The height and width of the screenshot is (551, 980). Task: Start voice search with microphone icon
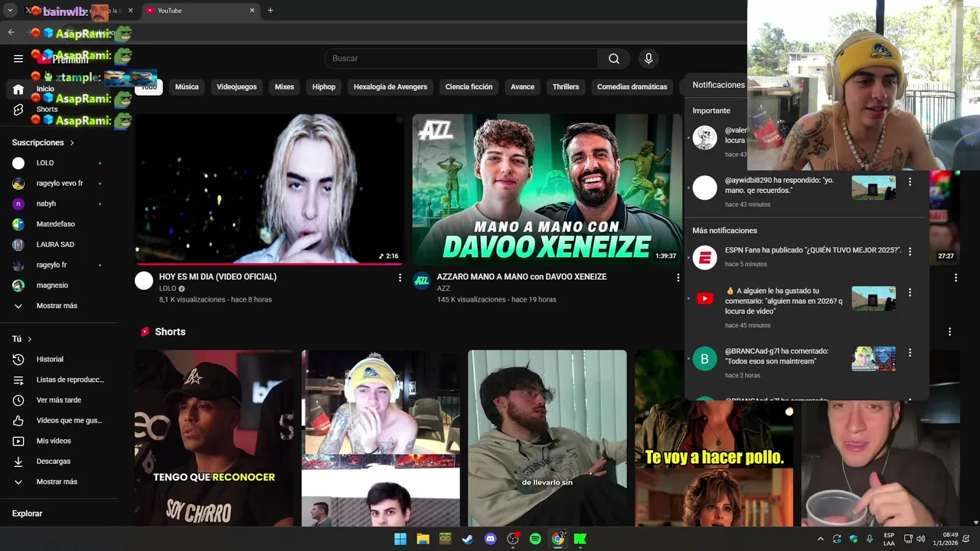(648, 58)
